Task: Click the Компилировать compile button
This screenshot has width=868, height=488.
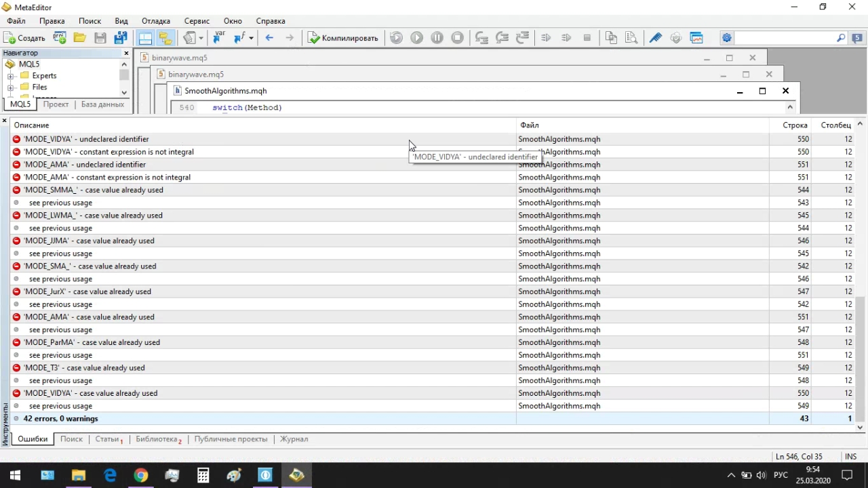Action: [343, 38]
